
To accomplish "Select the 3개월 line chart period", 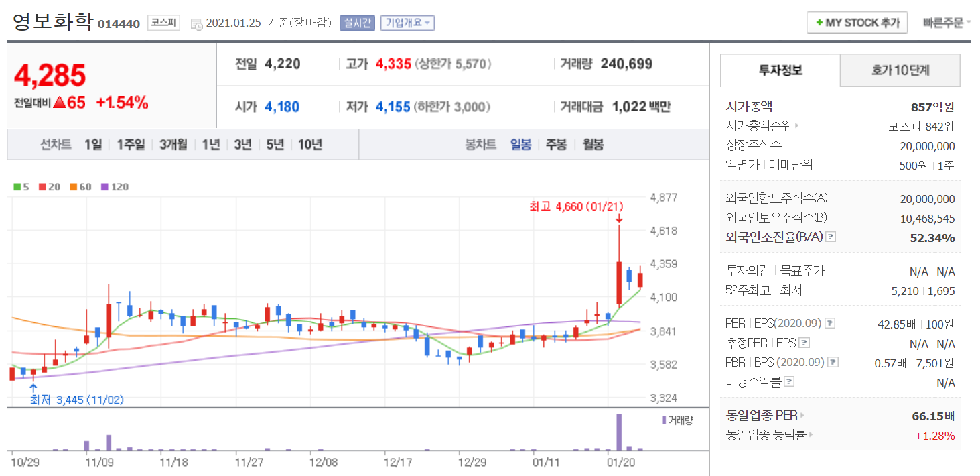I will coord(173,145).
